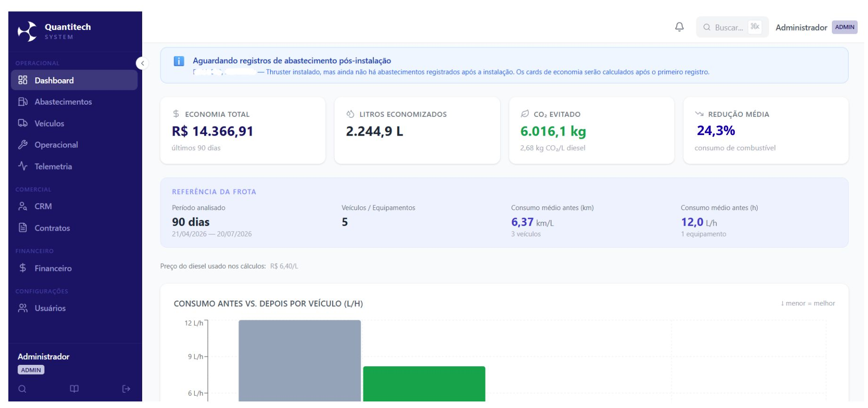Image resolution: width=868 pixels, height=408 pixels.
Task: Click the person icon beside CRM
Action: (x=23, y=206)
